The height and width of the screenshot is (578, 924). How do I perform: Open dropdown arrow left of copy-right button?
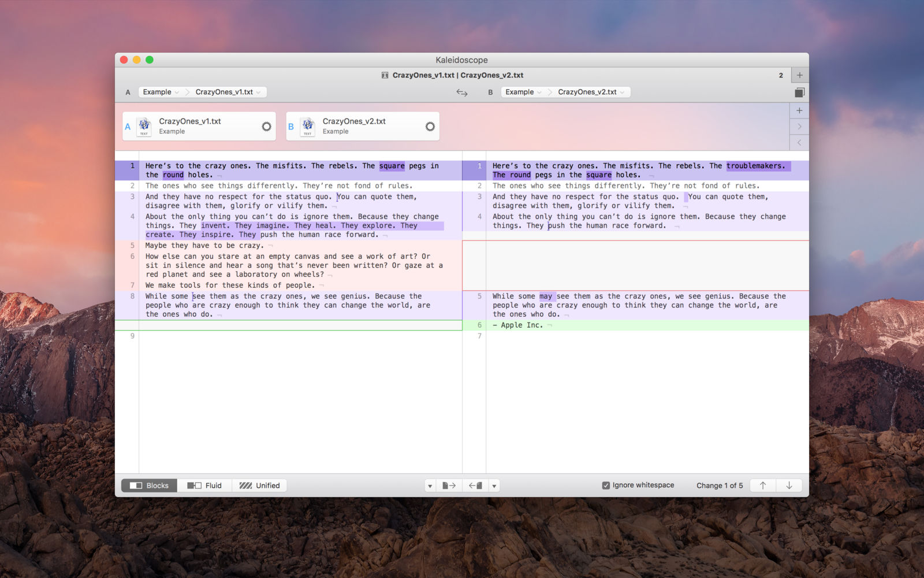click(430, 486)
